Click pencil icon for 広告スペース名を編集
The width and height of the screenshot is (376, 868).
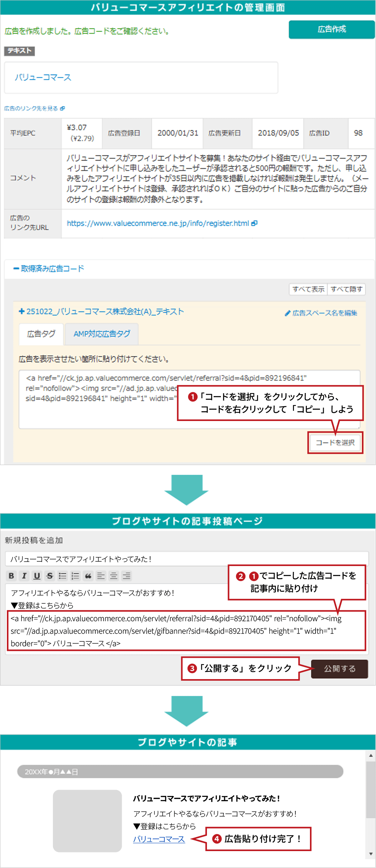point(287,313)
